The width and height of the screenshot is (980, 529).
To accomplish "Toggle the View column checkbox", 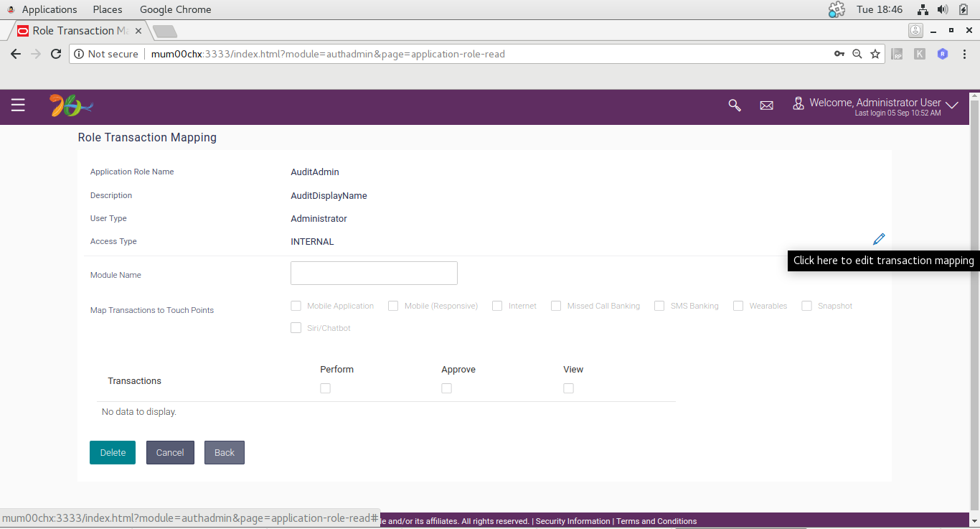I will pyautogui.click(x=568, y=388).
